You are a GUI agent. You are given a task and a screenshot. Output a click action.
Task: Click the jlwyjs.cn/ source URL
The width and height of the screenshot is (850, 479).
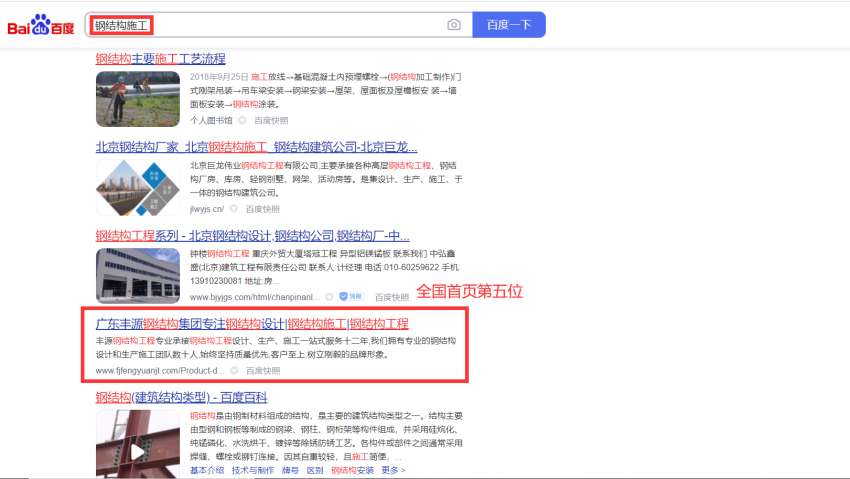[x=207, y=209]
